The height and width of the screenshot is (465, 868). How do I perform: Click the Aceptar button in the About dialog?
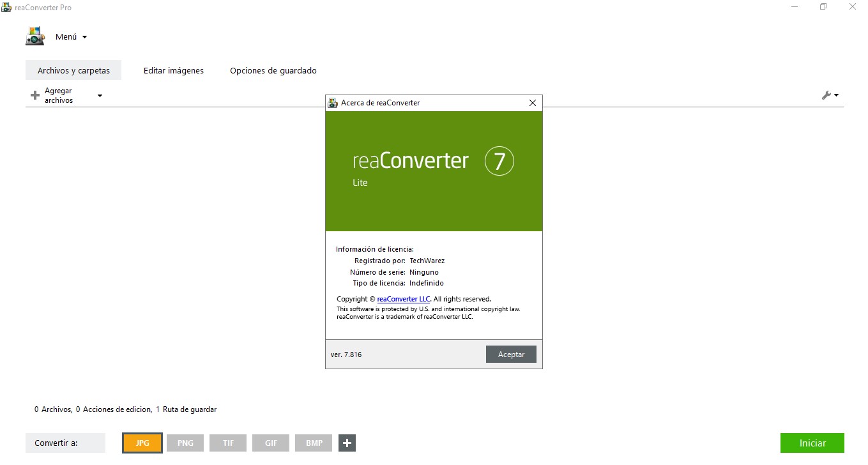[510, 354]
